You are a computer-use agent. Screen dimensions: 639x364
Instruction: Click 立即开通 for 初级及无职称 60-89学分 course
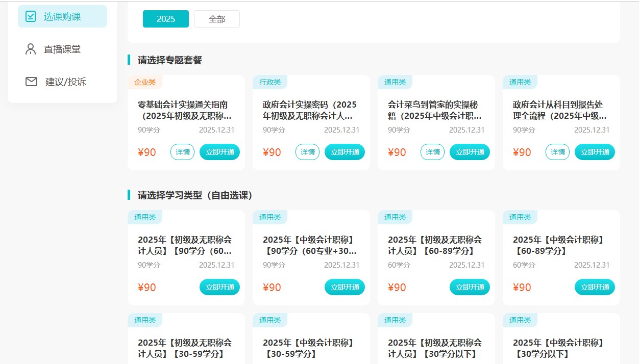470,287
